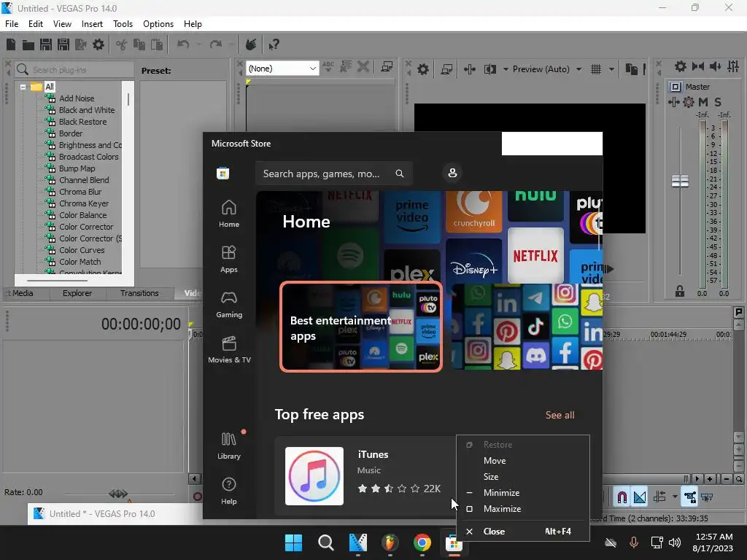Image resolution: width=747 pixels, height=560 pixels.
Task: Click the Open folder icon in VEGAS toolbar
Action: click(28, 44)
